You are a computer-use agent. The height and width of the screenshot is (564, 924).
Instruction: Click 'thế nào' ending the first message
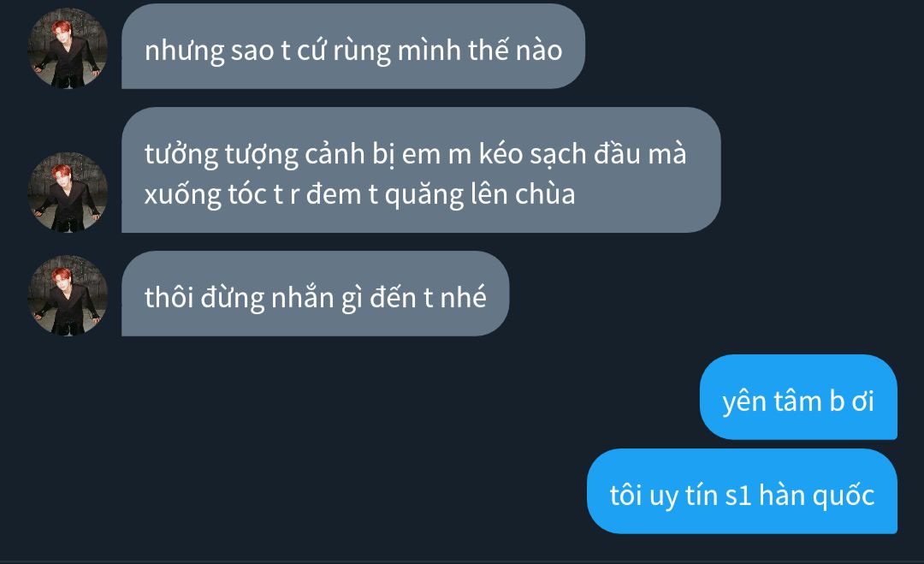point(516,50)
